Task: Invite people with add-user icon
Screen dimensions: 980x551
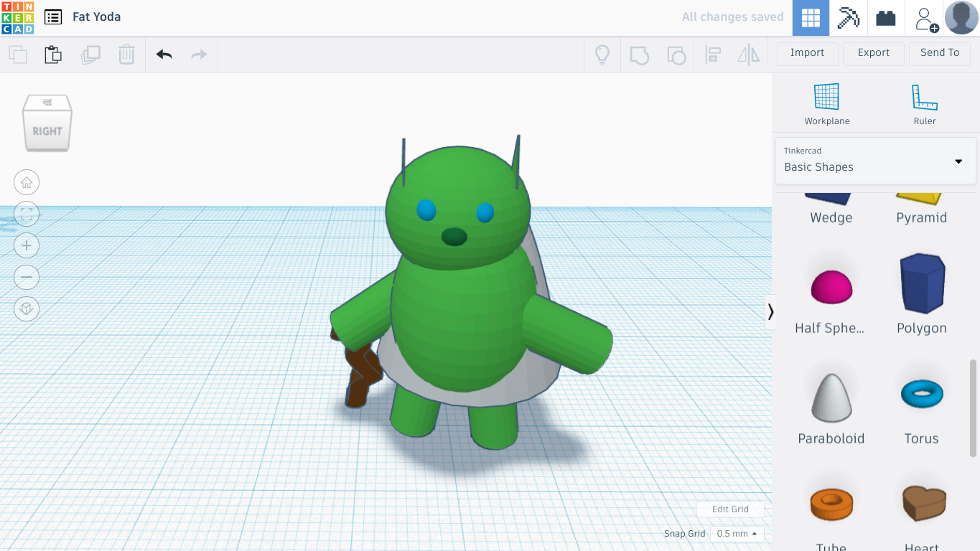Action: [925, 19]
